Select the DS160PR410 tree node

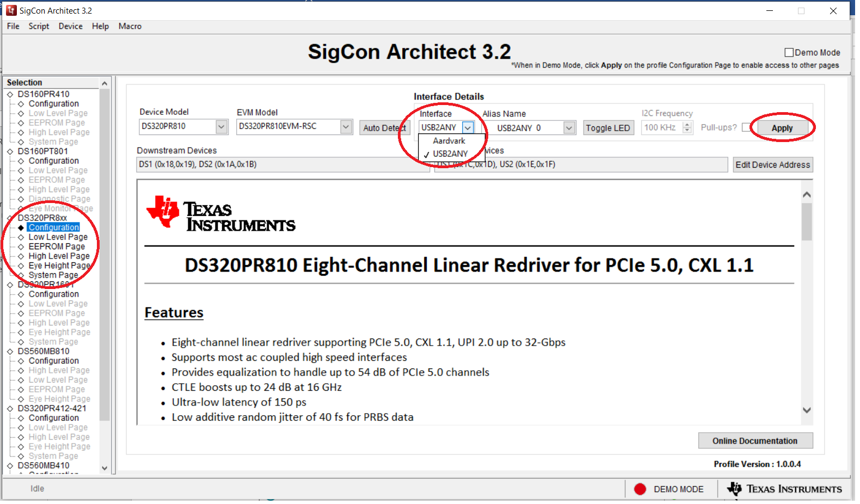pyautogui.click(x=44, y=94)
